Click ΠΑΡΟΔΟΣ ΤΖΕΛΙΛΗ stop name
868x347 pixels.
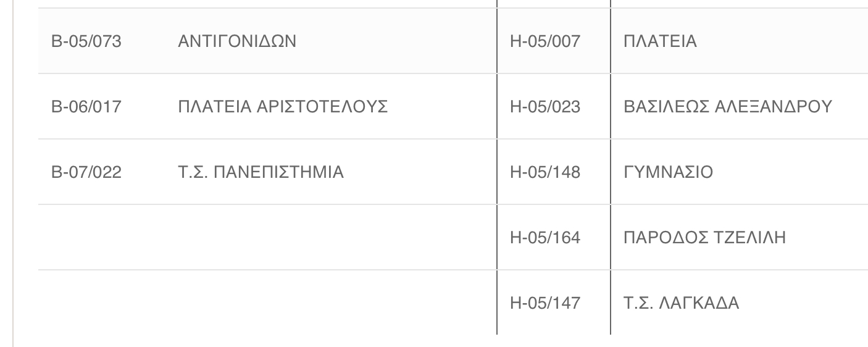click(x=705, y=238)
